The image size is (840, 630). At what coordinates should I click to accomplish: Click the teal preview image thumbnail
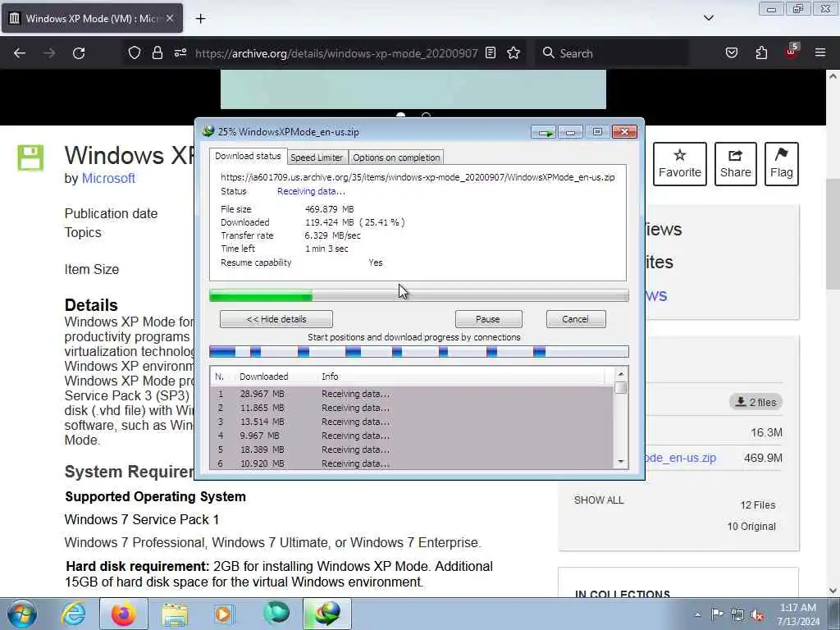413,89
